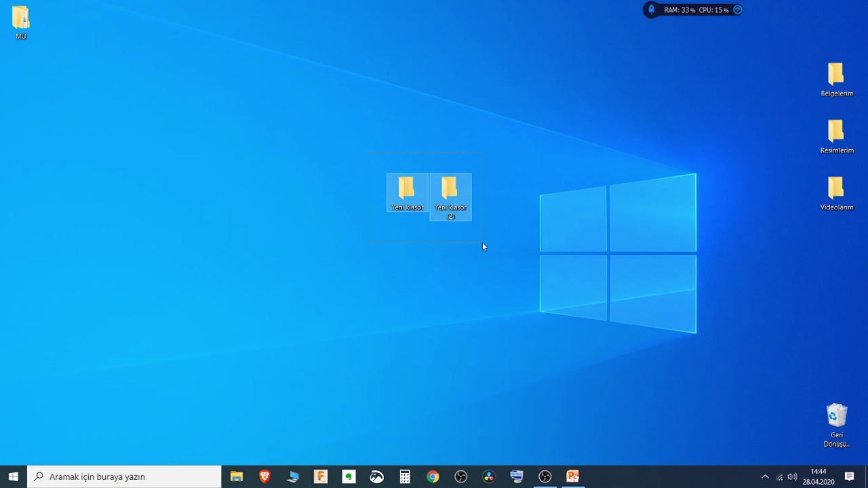Open File Explorer from the taskbar
The width and height of the screenshot is (868, 488).
point(237,476)
